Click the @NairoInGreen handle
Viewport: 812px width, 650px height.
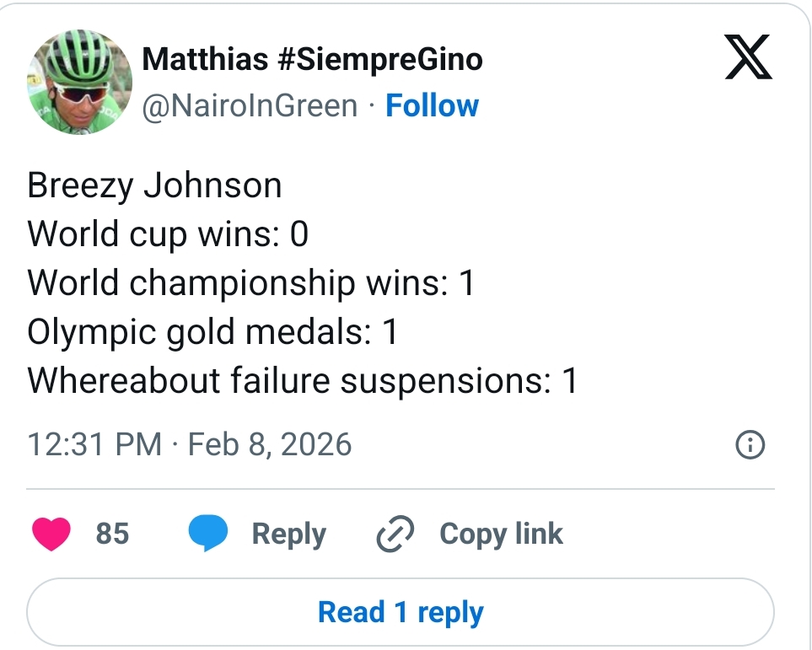250,106
